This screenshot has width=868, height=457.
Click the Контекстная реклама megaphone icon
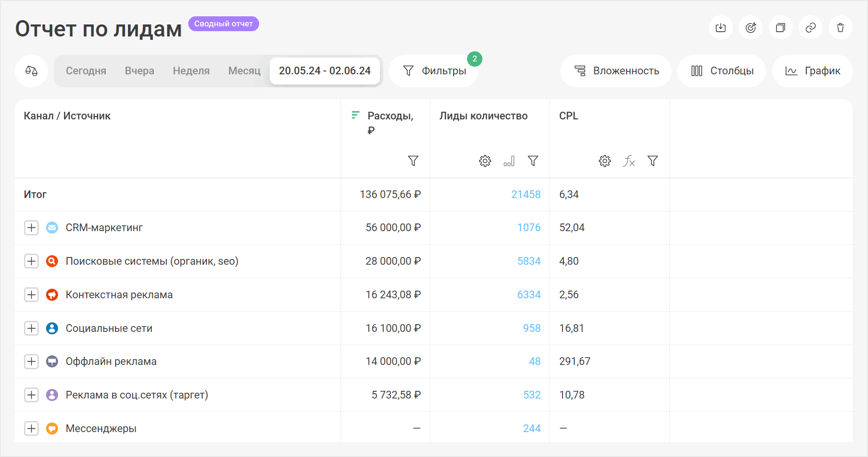coord(52,295)
